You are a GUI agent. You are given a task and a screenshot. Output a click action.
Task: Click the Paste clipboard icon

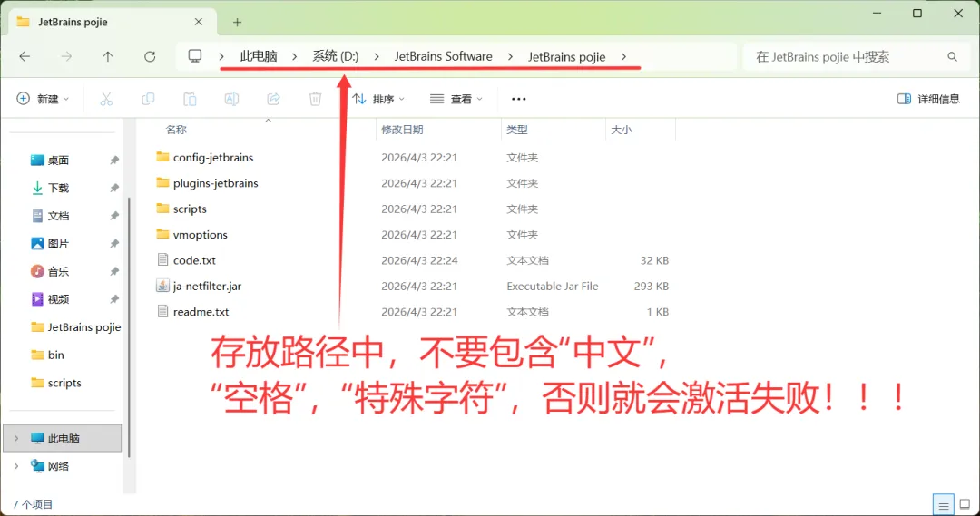click(x=190, y=99)
